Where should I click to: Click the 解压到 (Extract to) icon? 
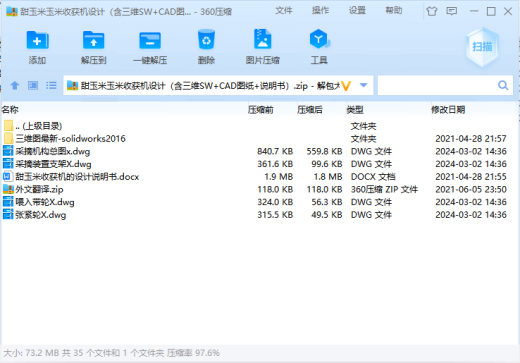click(94, 41)
